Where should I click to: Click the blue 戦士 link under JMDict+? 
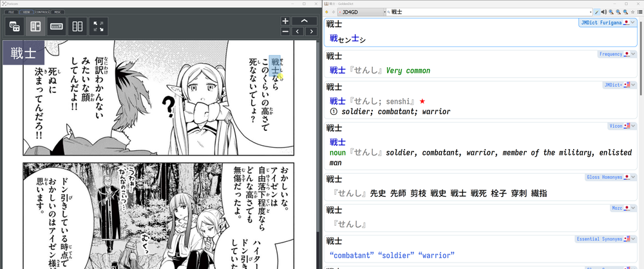[x=337, y=101]
